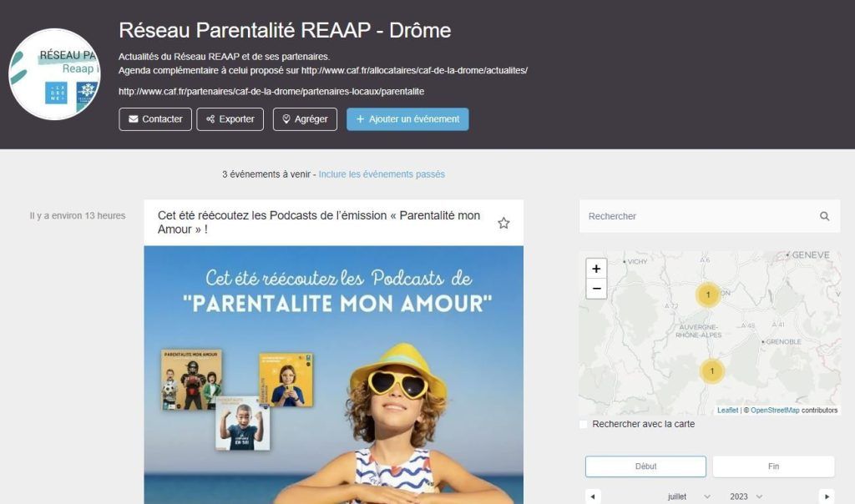Image resolution: width=855 pixels, height=504 pixels.
Task: Click the Agréger button
Action: (x=305, y=119)
